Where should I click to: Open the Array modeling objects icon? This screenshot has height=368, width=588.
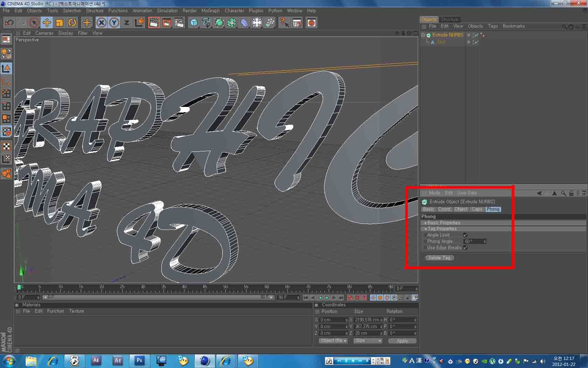232,23
